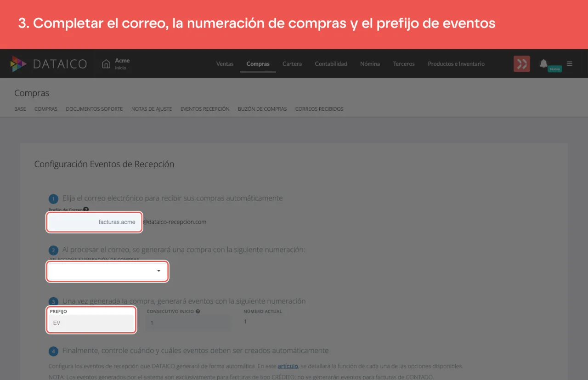
Task: Open the Cartera menu
Action: click(292, 64)
